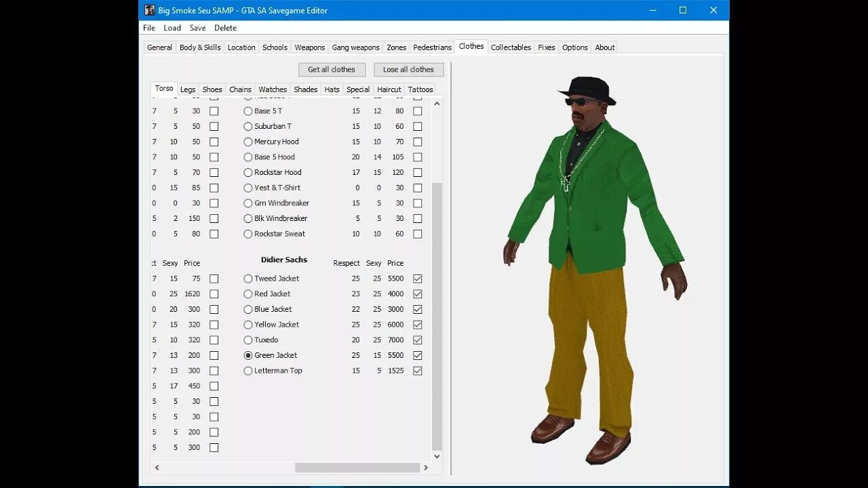This screenshot has height=488, width=868.
Task: Click the 3D character preview model
Action: (595, 270)
